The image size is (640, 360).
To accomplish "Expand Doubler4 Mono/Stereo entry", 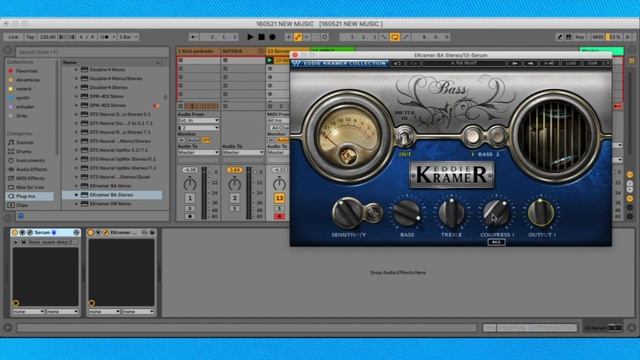I will [x=76, y=78].
